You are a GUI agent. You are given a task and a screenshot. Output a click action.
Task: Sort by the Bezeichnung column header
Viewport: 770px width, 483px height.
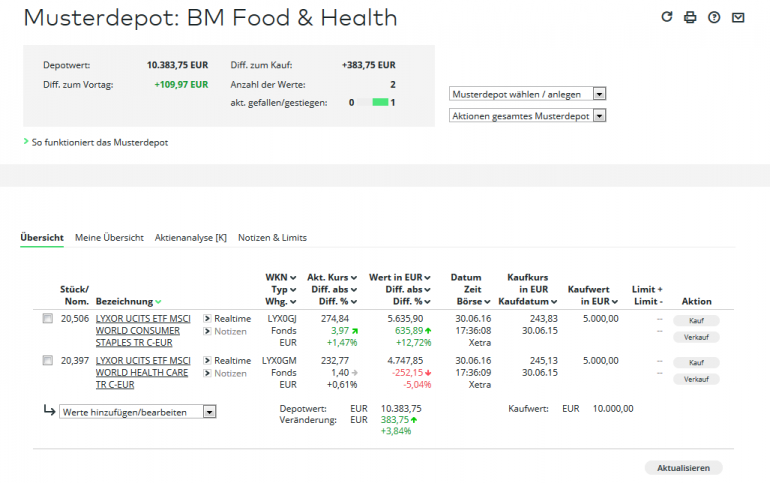pos(124,301)
